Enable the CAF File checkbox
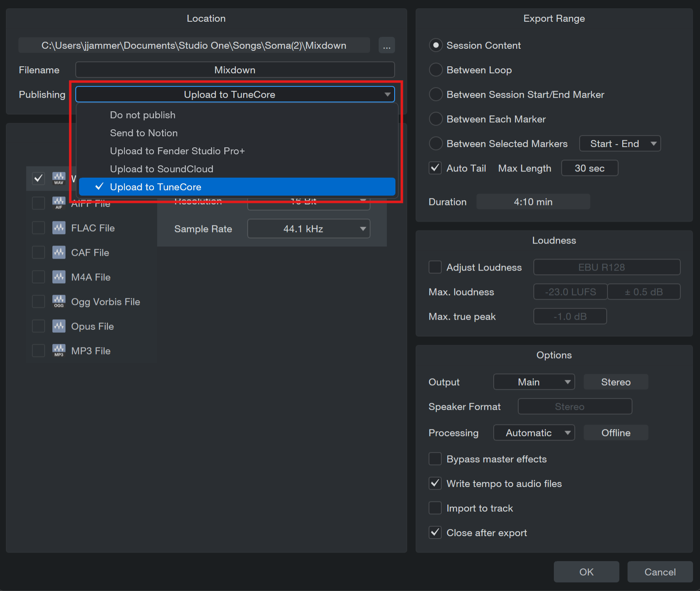700x591 pixels. [x=38, y=252]
